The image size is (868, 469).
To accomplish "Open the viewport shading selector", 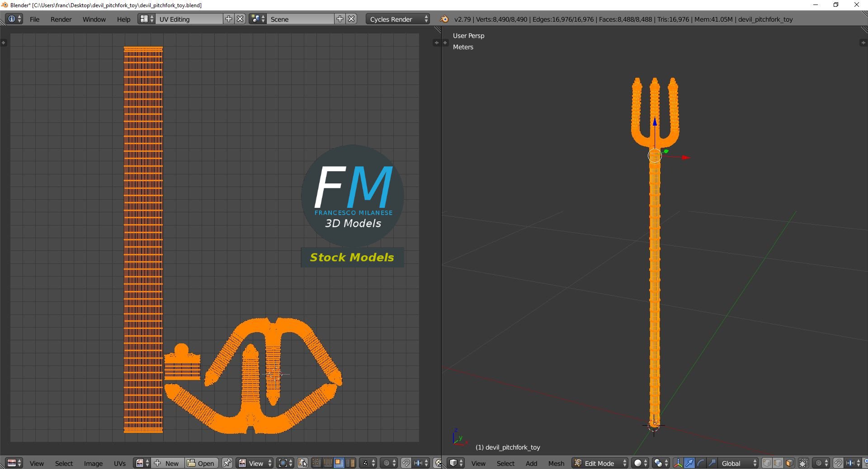I will click(x=640, y=463).
